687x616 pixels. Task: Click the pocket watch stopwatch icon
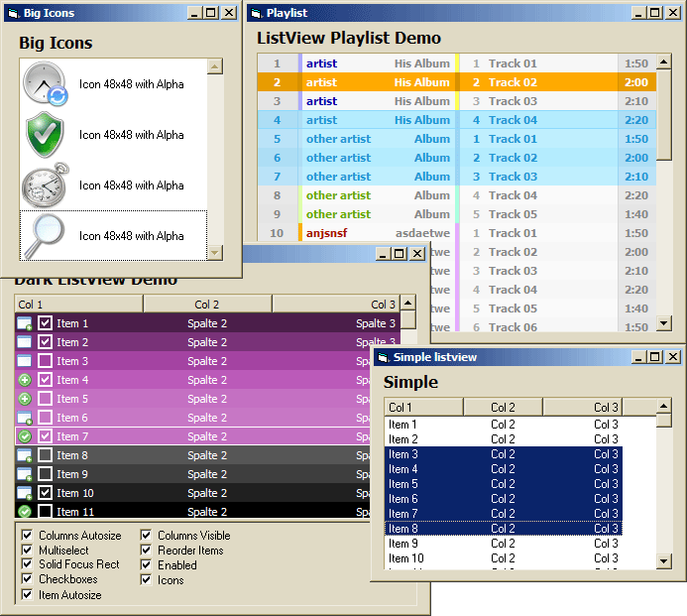click(x=45, y=185)
